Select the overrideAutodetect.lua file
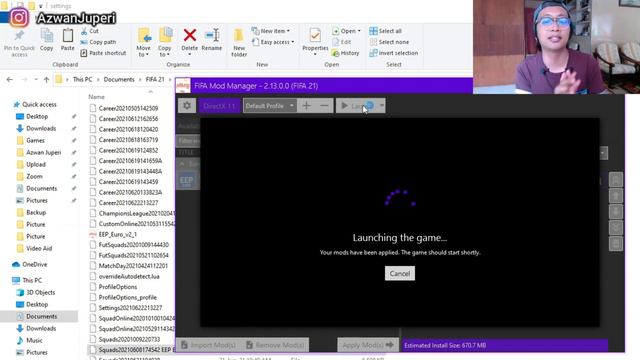 click(x=129, y=276)
